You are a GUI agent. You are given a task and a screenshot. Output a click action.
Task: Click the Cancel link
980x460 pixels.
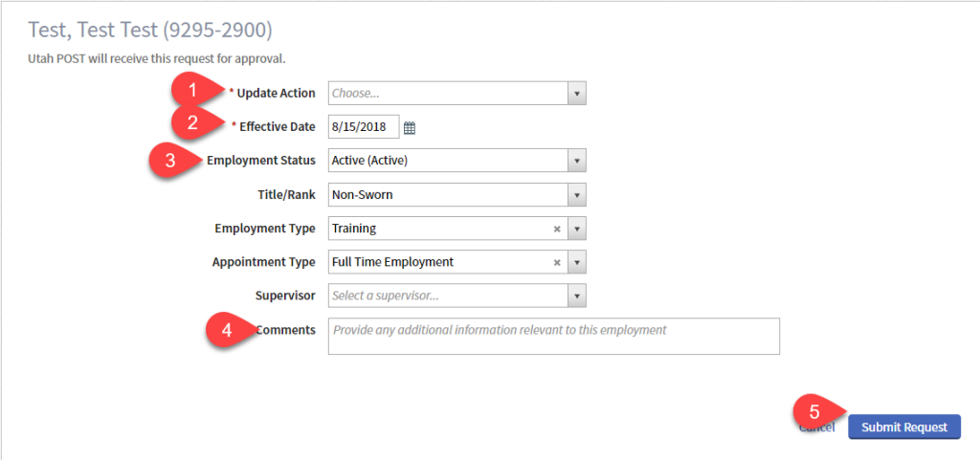click(x=817, y=427)
